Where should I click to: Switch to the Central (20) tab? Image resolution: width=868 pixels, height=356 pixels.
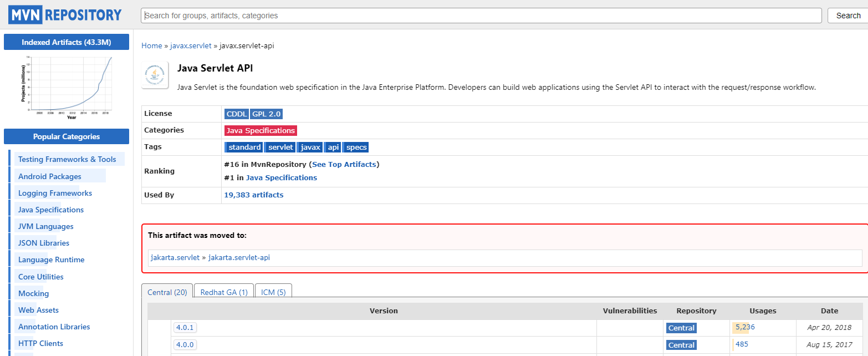point(167,292)
